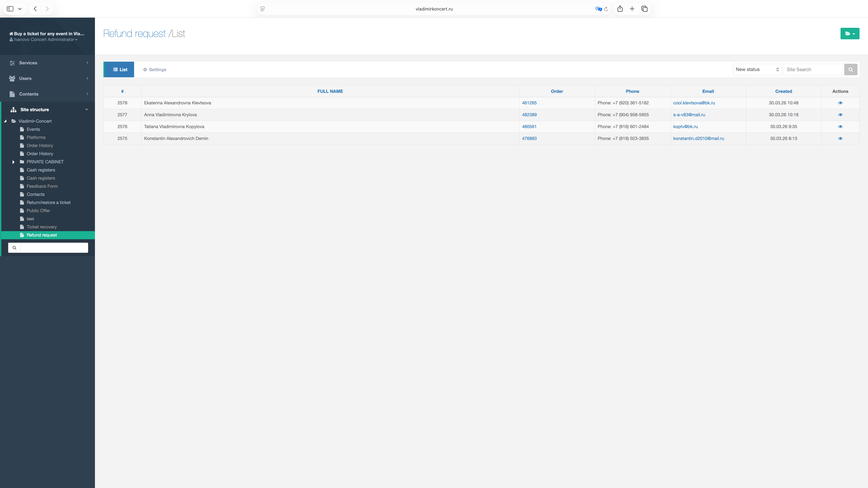Click the Safari translate icon
Image resolution: width=868 pixels, height=488 pixels.
click(598, 9)
